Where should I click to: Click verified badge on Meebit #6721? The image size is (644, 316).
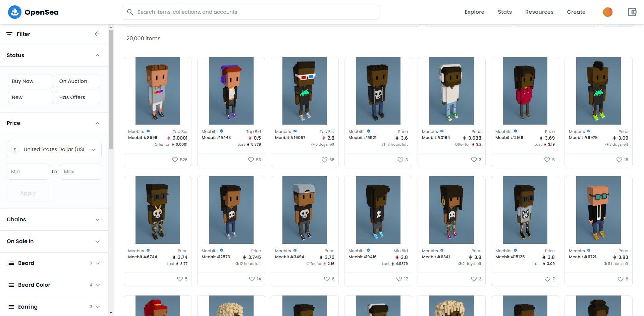coord(589,251)
